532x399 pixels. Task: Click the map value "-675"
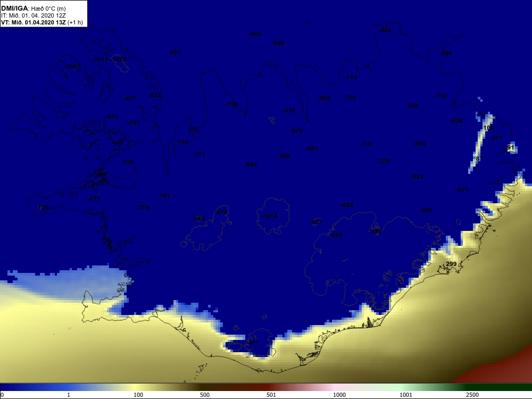[x=94, y=199]
